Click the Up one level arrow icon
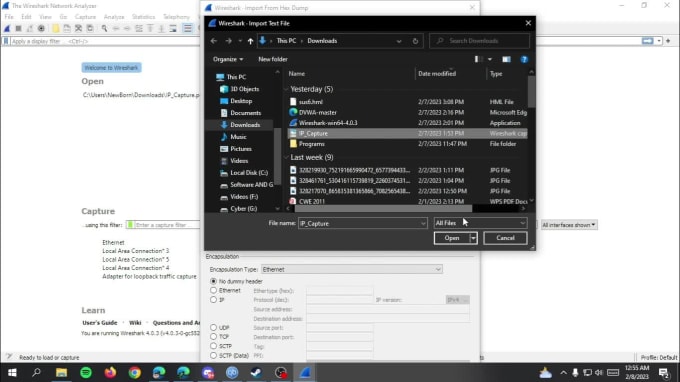 point(250,41)
